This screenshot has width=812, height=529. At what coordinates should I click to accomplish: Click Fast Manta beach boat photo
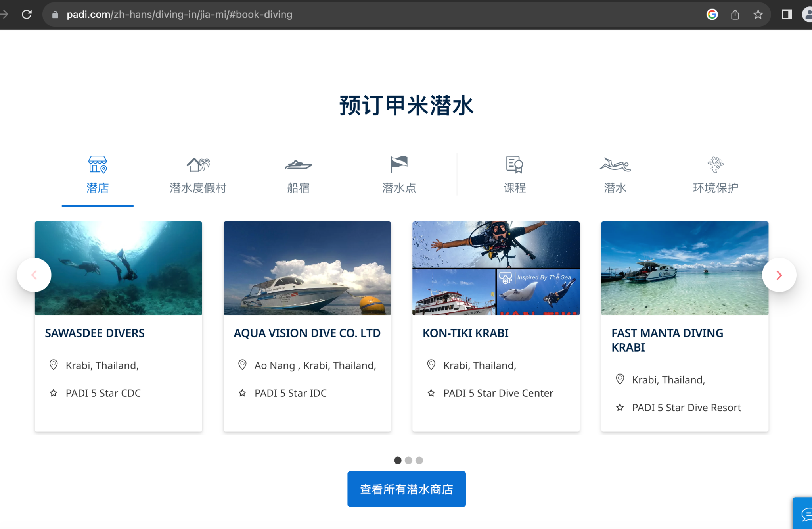click(685, 268)
